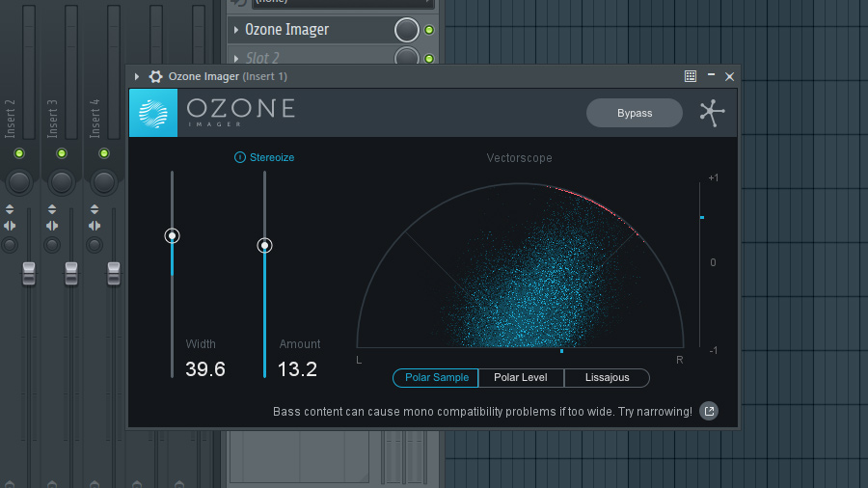The image size is (868, 488).
Task: Expand the Ozone Imager slot arrow
Action: [236, 30]
